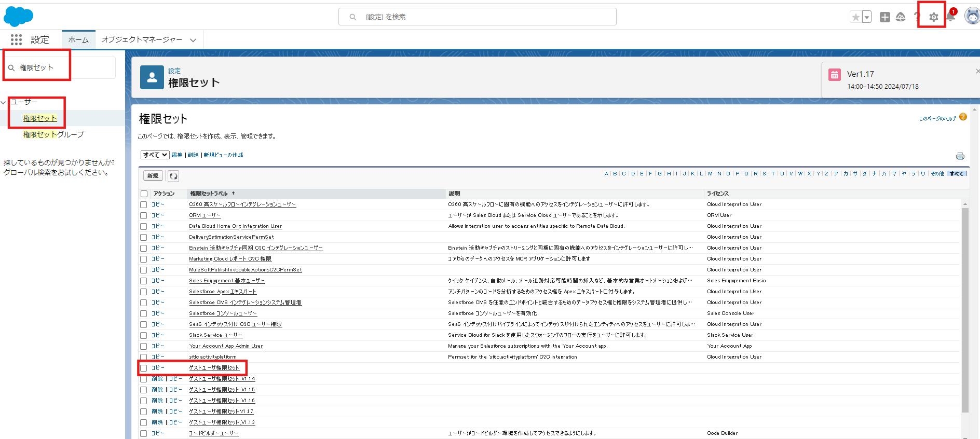Viewport: 980px width, 439px height.
Task: Click the 設定 breadcrumb link in header
Action: (x=174, y=71)
